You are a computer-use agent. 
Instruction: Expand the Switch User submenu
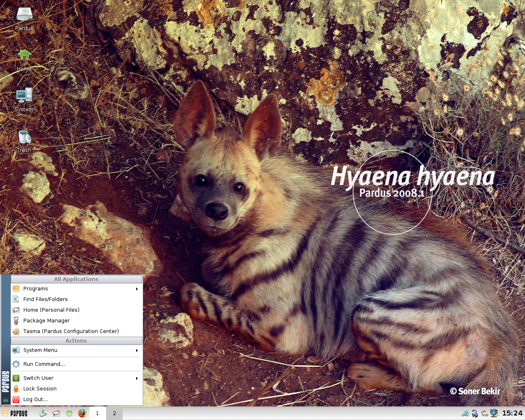click(76, 378)
